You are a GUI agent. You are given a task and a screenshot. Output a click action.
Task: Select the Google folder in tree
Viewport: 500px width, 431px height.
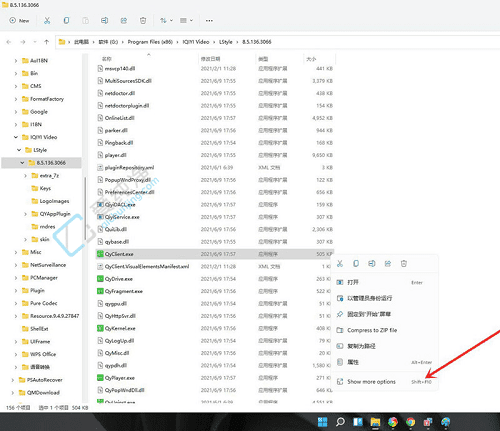35,112
